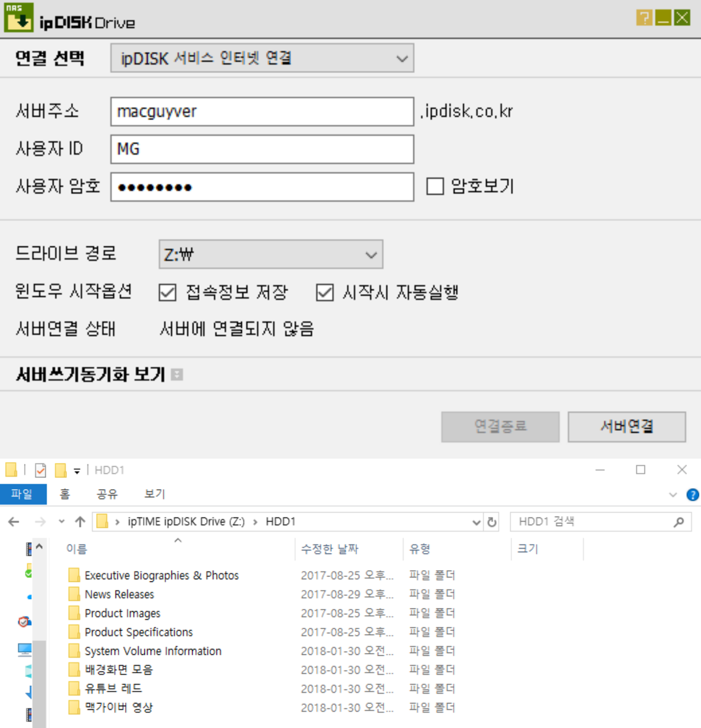Viewport: 701px width, 728px height.
Task: Click the blue down-arrow Downloads icon in navigation pane
Action: pos(29,693)
